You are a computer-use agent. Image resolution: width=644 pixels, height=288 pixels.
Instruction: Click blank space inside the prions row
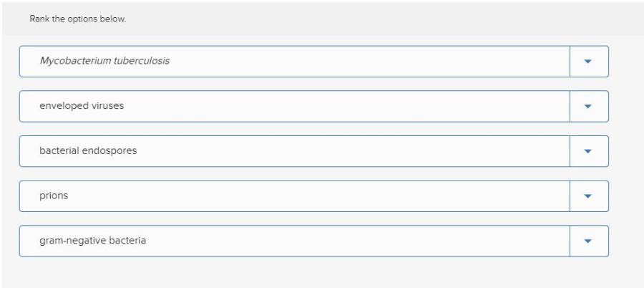tap(322, 196)
